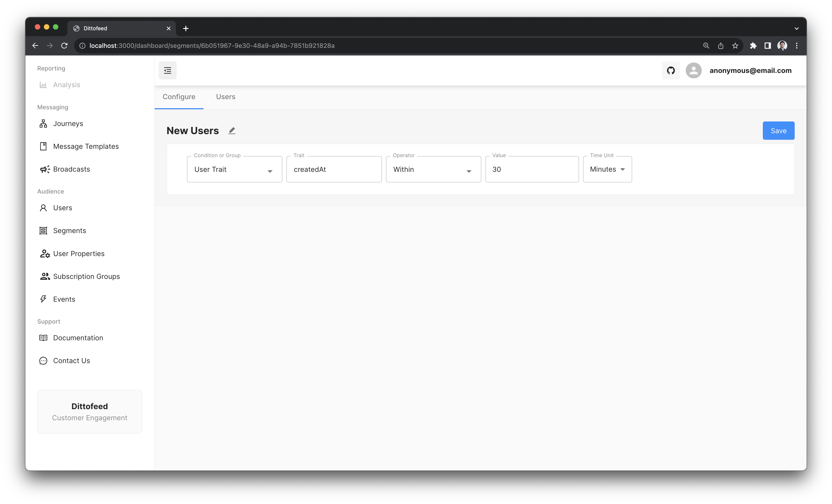This screenshot has height=504, width=832.
Task: Edit the New Users segment name
Action: [x=232, y=131]
